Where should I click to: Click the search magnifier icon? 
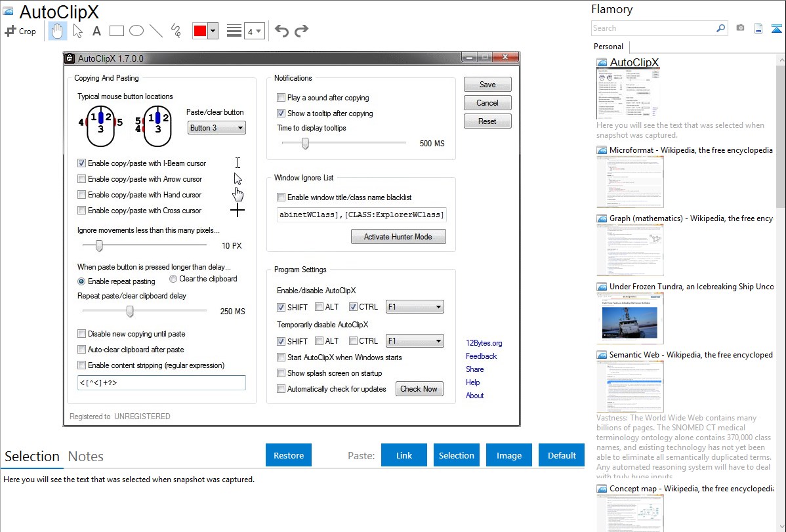click(720, 28)
